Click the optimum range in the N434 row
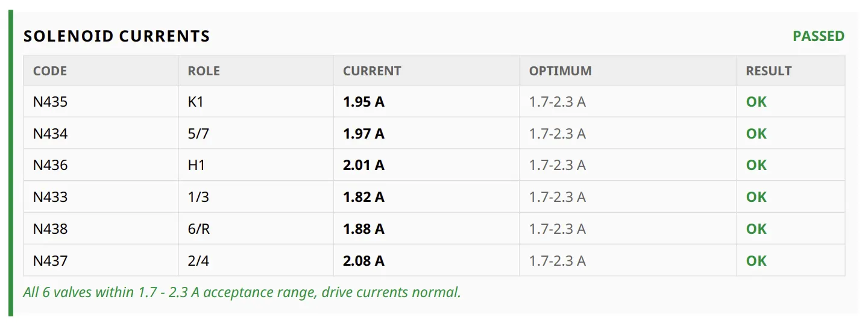The width and height of the screenshot is (868, 323). click(x=558, y=134)
